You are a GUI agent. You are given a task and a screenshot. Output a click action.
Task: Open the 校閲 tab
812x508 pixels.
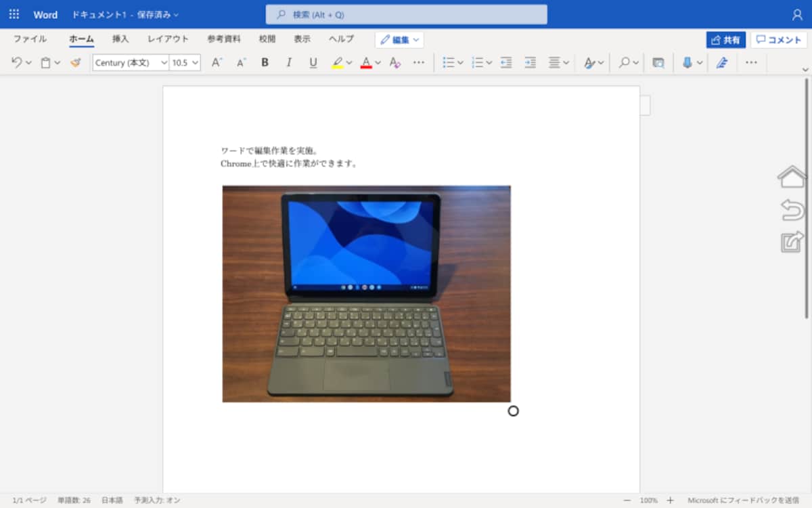[x=267, y=39]
